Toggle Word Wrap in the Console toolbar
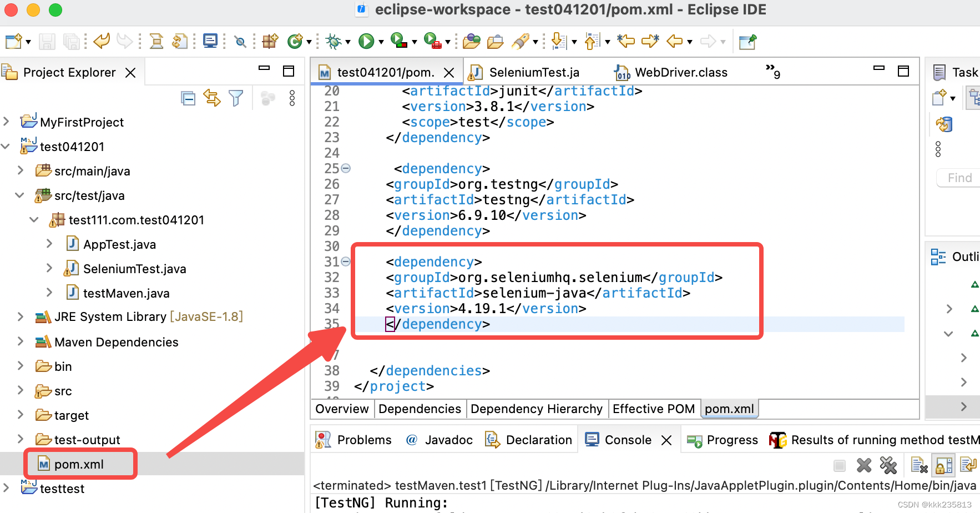This screenshot has height=513, width=980. point(968,465)
